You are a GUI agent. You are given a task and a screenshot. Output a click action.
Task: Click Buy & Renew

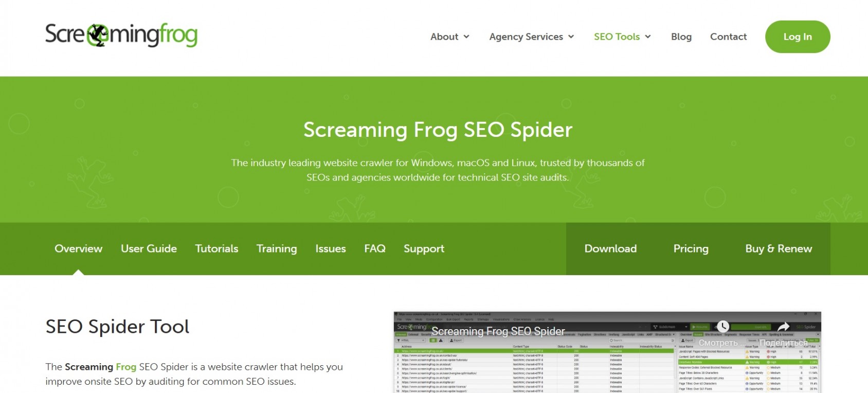(x=779, y=248)
